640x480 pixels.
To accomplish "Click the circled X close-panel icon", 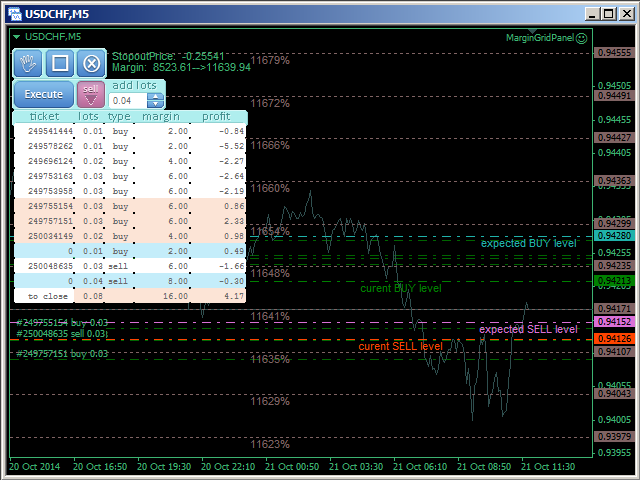I will (91, 63).
